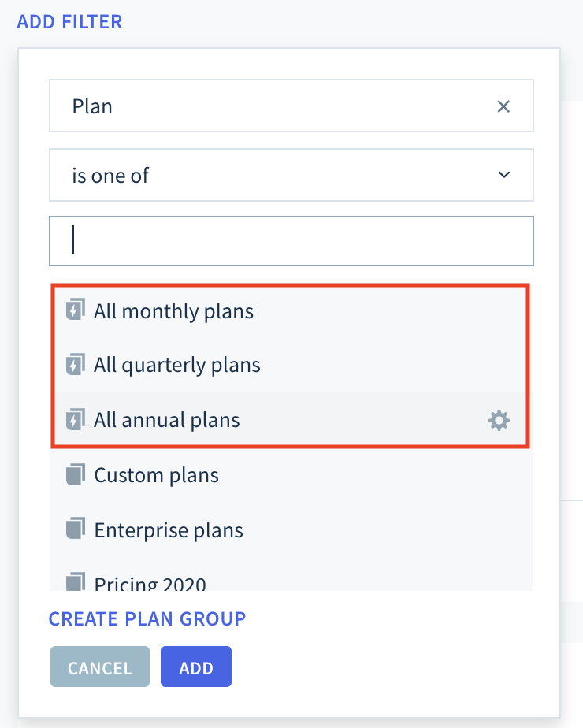Focus the plan search input field
This screenshot has width=583, height=728.
point(291,241)
